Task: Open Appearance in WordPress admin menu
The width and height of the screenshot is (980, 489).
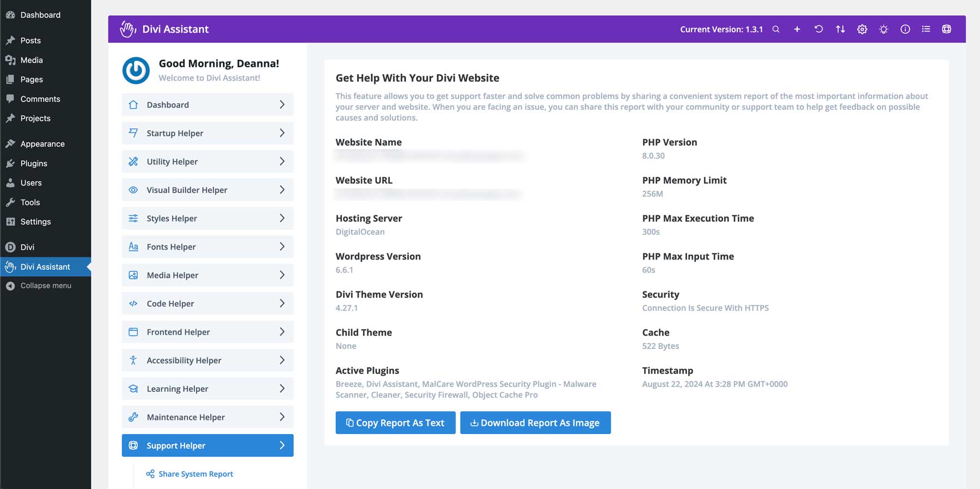Action: (x=42, y=144)
